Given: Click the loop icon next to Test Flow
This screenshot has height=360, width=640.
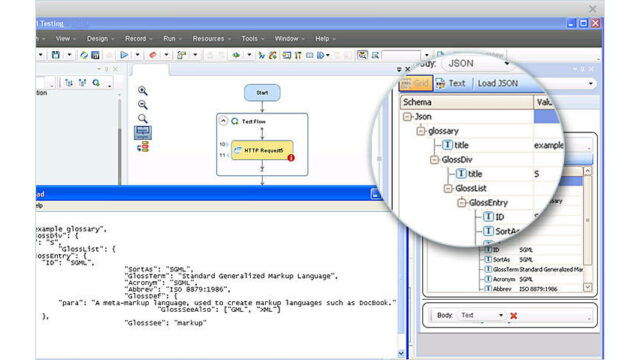Looking at the screenshot, I should tap(235, 121).
